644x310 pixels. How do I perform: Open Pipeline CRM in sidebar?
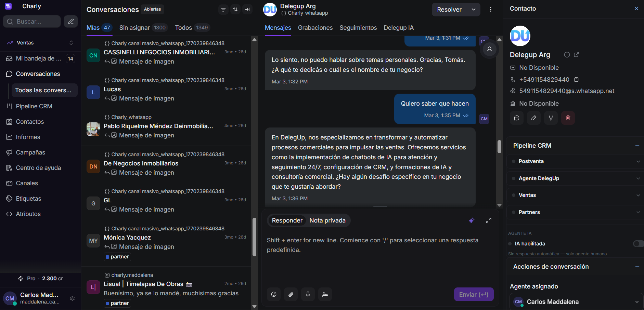(40, 106)
